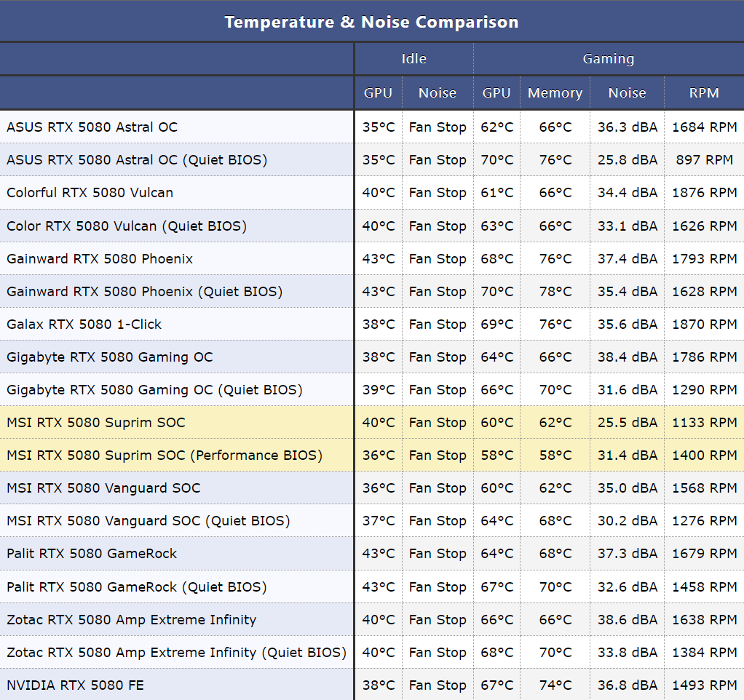744x700 pixels.
Task: Click the Gigabyte RTX 5080 Gaming OC label
Action: click(x=109, y=357)
